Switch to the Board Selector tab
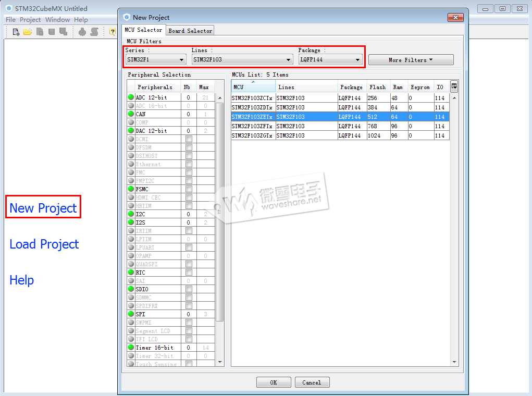532x396 pixels. point(190,31)
